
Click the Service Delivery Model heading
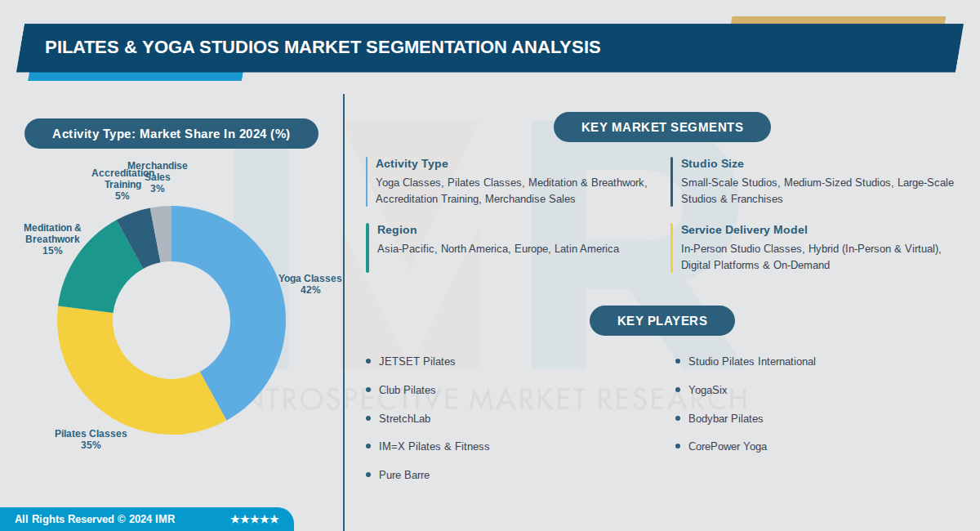click(x=744, y=230)
